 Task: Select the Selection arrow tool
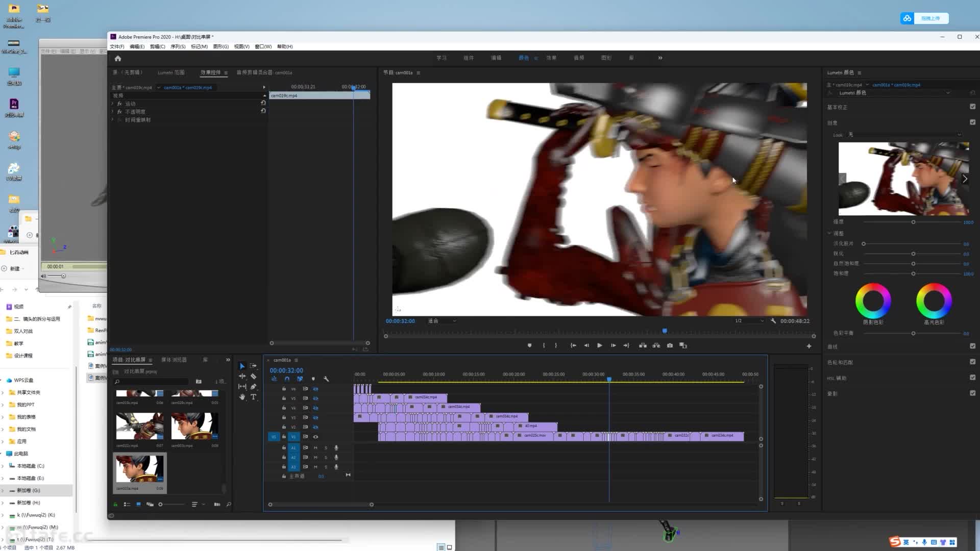242,366
